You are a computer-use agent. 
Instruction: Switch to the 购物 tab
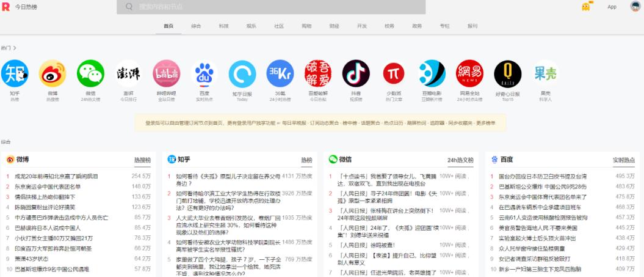[306, 26]
